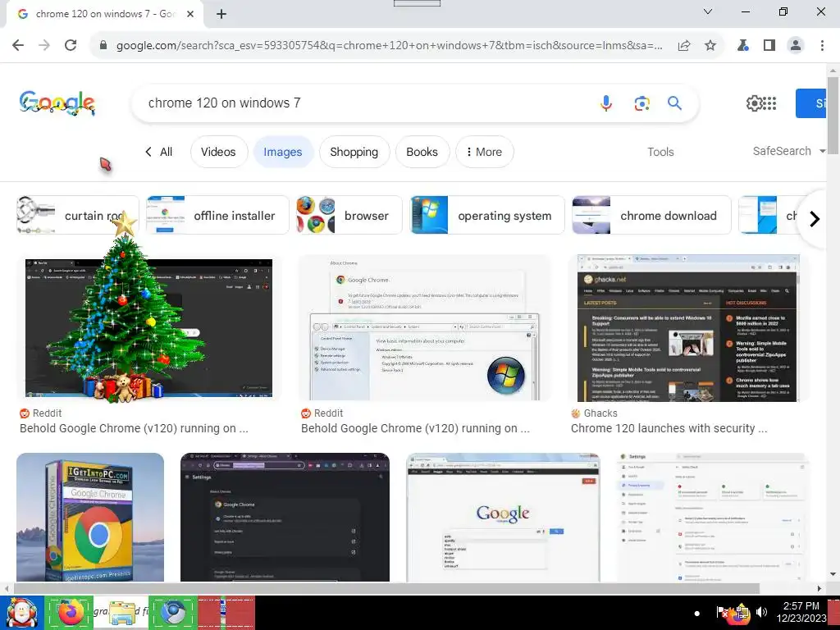Viewport: 840px width, 630px height.
Task: Open 'Chrome 120 launches with security' link
Action: click(669, 428)
